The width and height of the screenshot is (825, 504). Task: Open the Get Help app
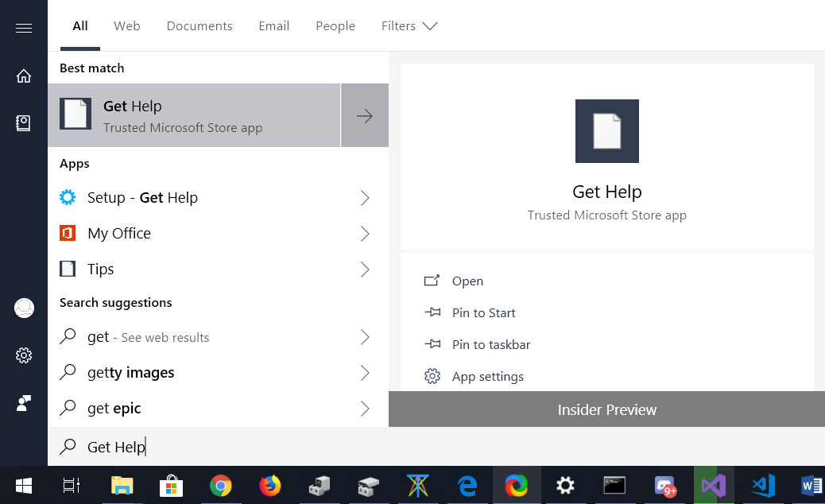point(467,281)
